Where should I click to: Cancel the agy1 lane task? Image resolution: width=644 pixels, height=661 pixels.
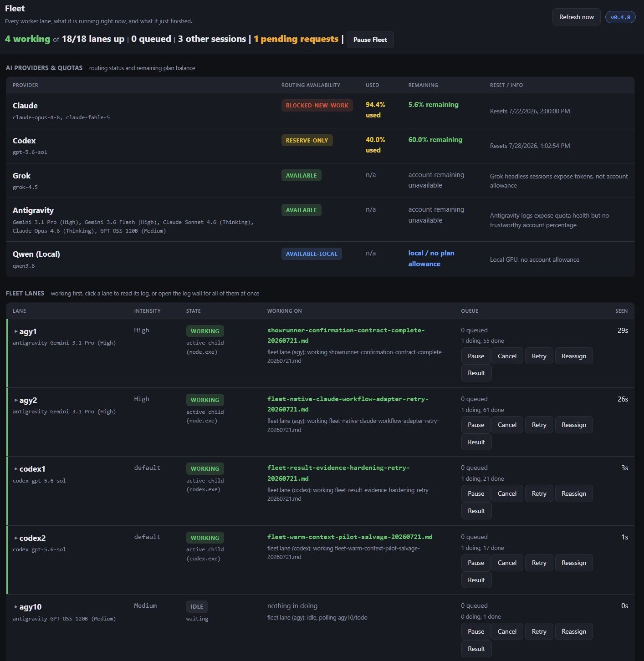507,356
